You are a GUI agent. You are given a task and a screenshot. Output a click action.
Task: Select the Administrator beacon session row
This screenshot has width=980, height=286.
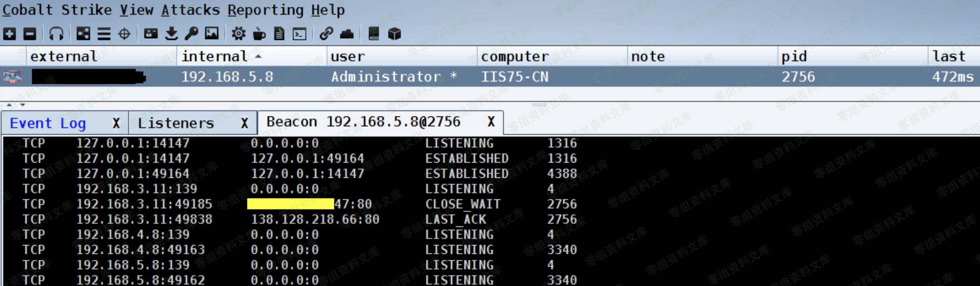pos(386,77)
